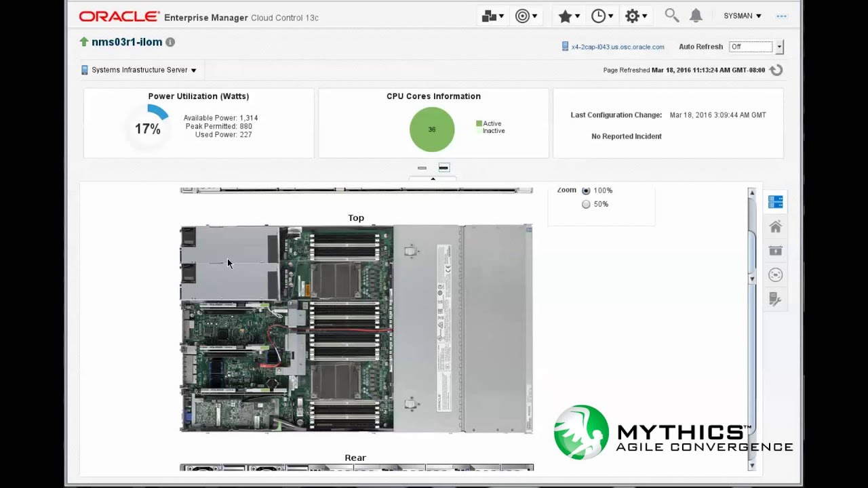The width and height of the screenshot is (868, 488).
Task: Open the SYSMAN user menu
Action: (x=743, y=16)
